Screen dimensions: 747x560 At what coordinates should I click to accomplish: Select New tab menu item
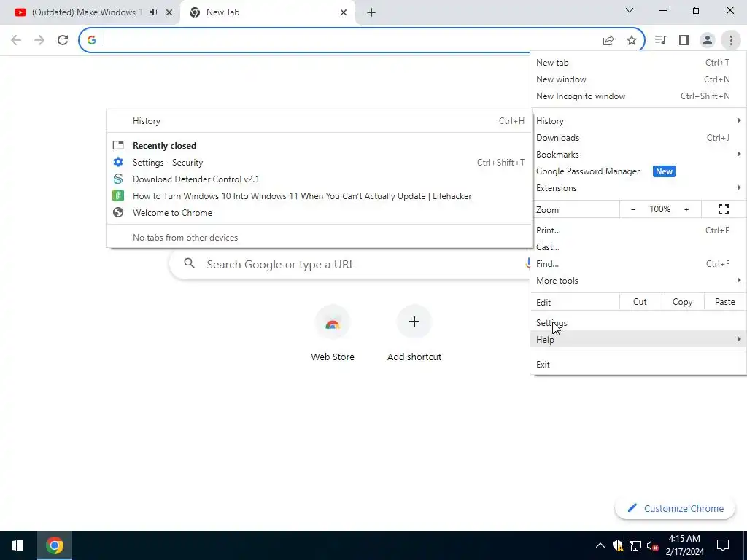tap(638, 63)
